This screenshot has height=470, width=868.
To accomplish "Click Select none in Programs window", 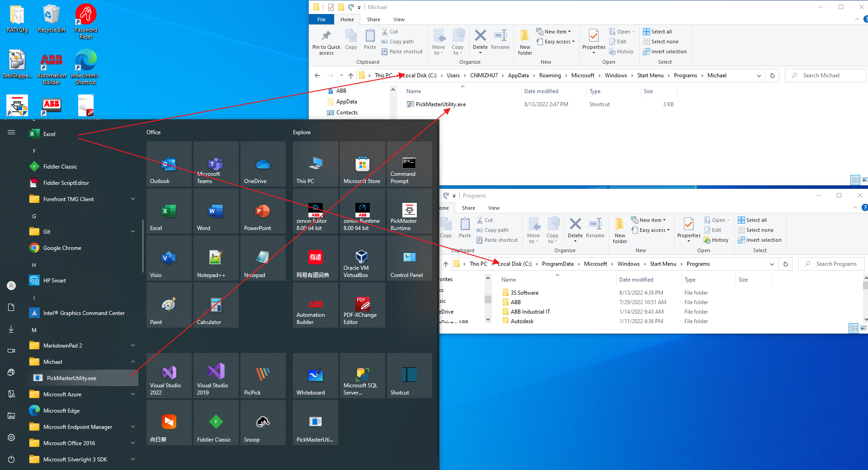I will [756, 230].
